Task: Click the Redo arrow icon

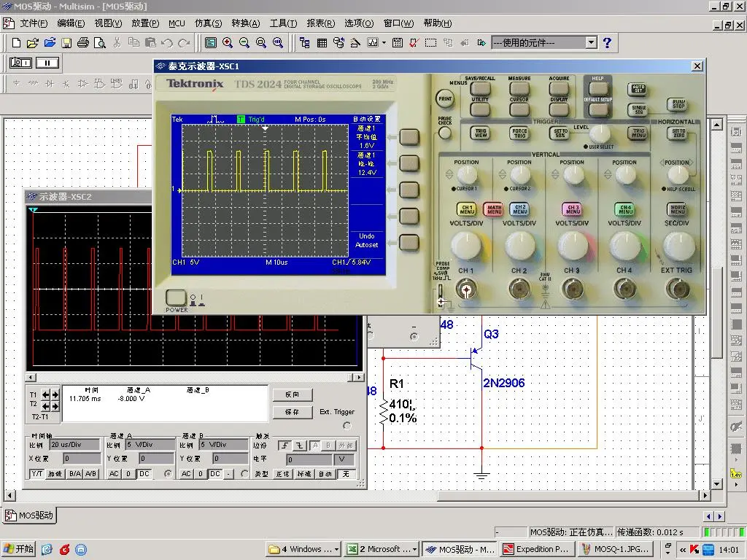Action: (184, 43)
